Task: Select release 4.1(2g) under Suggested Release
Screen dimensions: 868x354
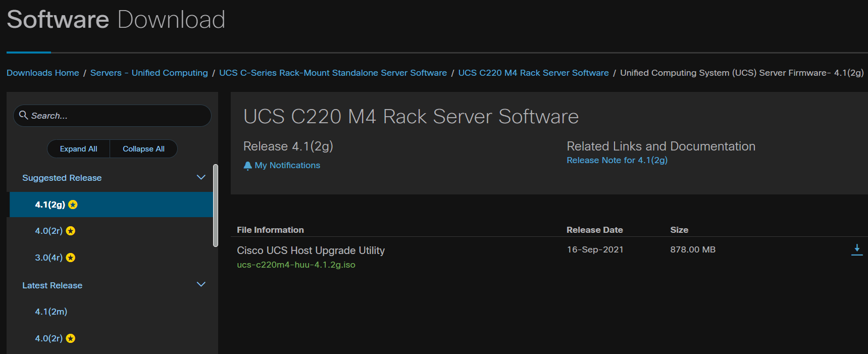Action: (x=111, y=205)
